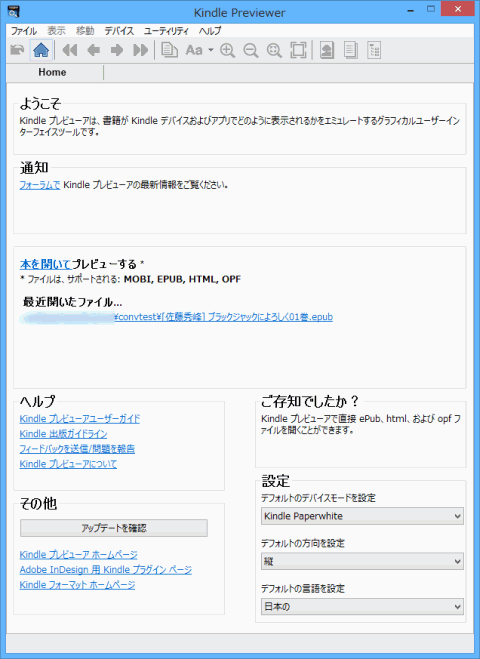Screen dimensions: 480x659
Task: Click the cover page view icon
Action: pyautogui.click(x=327, y=50)
